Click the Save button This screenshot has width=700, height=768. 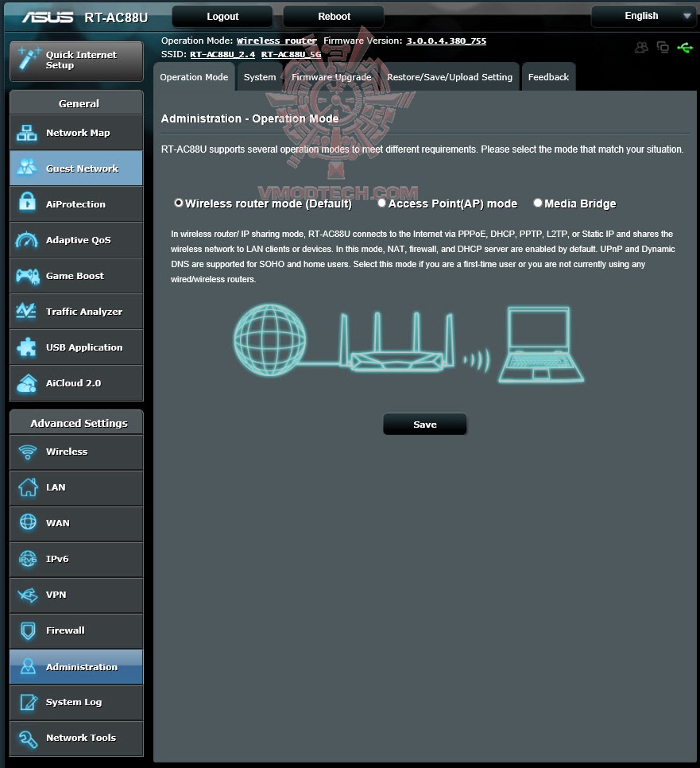pos(424,425)
